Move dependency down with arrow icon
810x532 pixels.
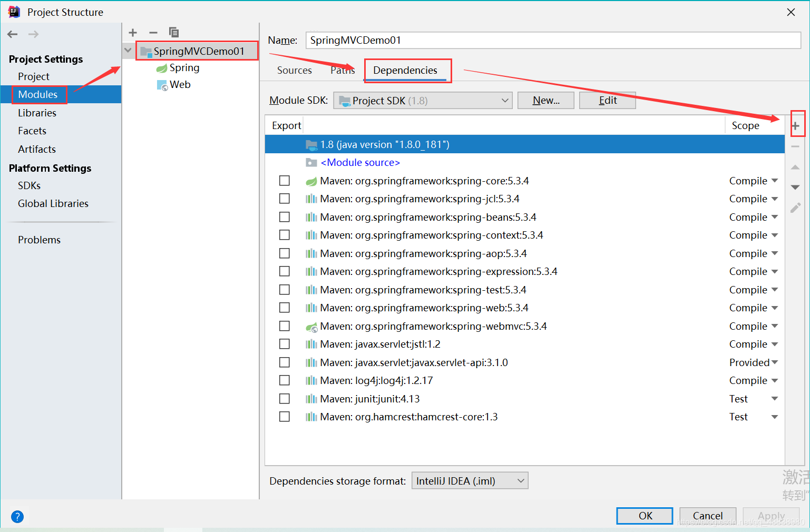796,188
